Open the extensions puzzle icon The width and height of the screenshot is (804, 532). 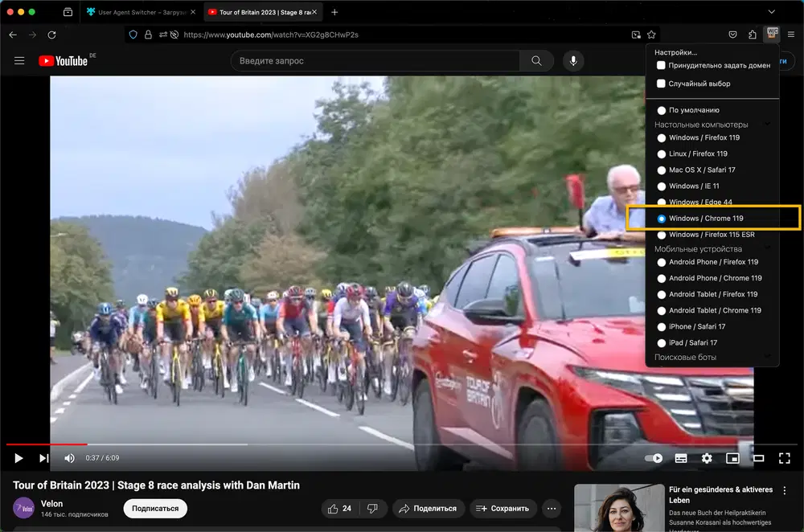[753, 35]
